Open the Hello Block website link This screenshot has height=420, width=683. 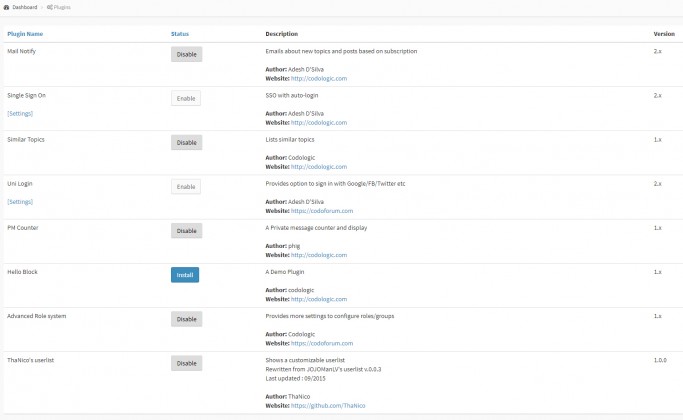(319, 299)
